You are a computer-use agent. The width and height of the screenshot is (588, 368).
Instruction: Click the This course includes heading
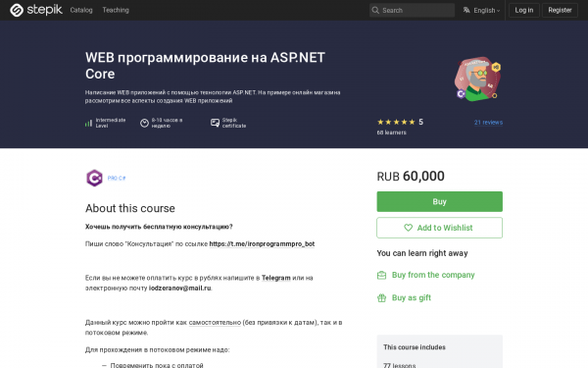[415, 347]
